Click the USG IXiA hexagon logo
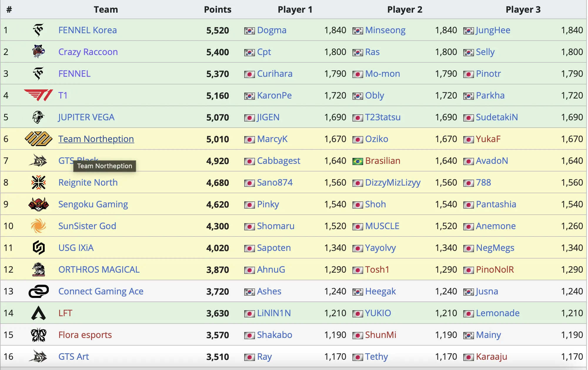588x370 pixels. click(x=39, y=248)
